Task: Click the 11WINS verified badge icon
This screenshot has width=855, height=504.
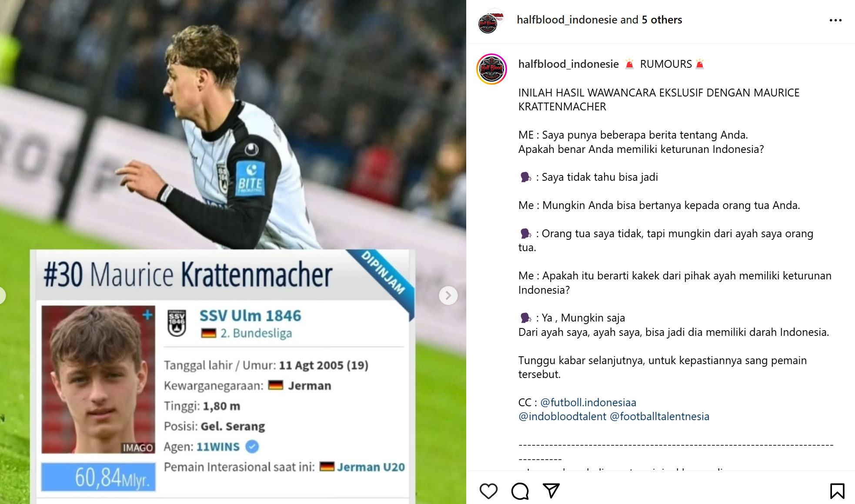Action: (252, 446)
